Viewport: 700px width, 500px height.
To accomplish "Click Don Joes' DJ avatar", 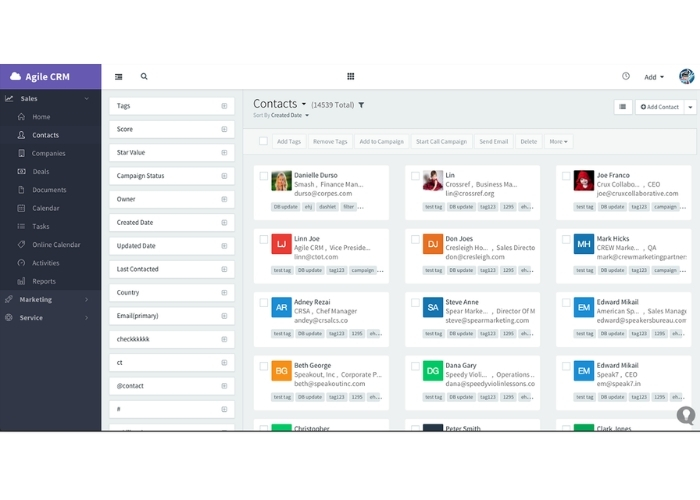I will click(x=433, y=244).
